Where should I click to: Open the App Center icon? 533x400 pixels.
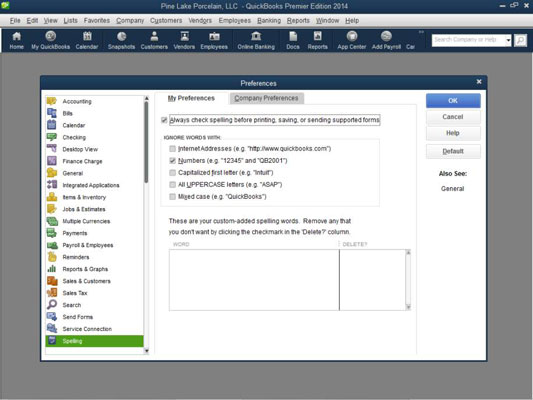click(x=351, y=40)
